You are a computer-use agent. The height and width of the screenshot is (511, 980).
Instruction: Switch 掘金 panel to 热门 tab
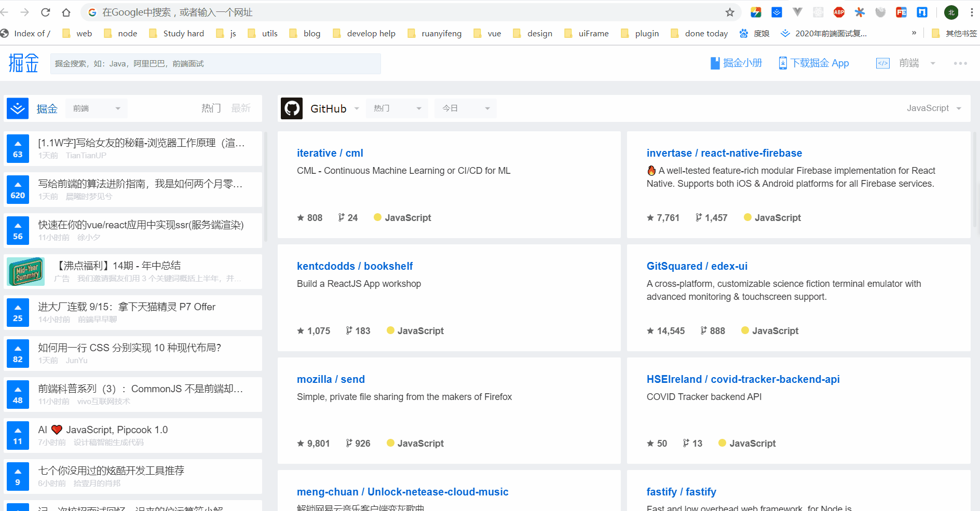pyautogui.click(x=211, y=108)
